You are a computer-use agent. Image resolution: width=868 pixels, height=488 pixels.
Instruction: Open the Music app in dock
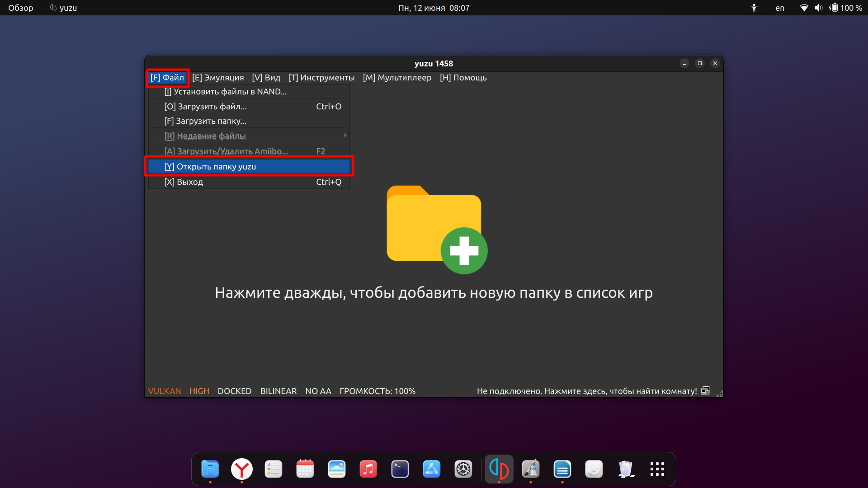tap(368, 469)
